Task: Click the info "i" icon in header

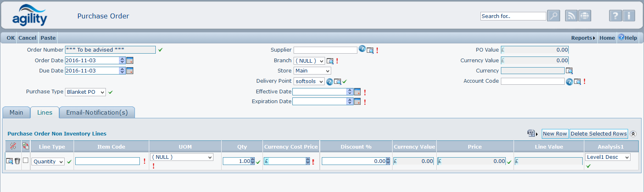Action: pos(629,16)
